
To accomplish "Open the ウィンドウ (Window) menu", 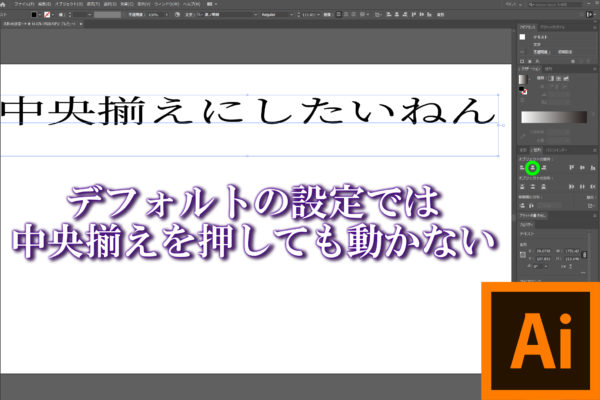I will [x=166, y=4].
